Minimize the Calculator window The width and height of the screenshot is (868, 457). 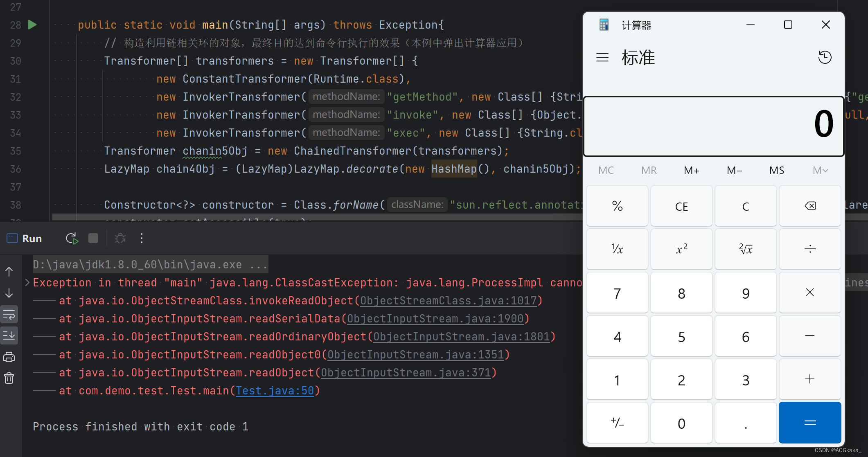click(751, 25)
